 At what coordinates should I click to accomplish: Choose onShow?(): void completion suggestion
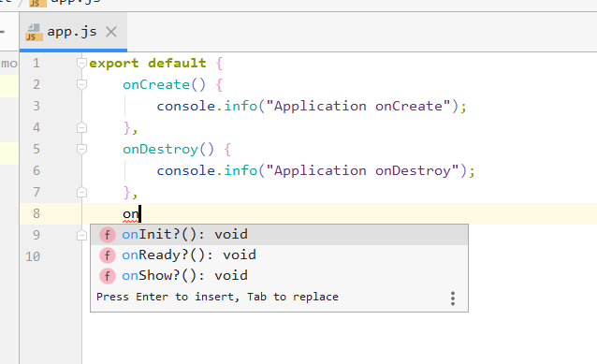tap(279, 276)
